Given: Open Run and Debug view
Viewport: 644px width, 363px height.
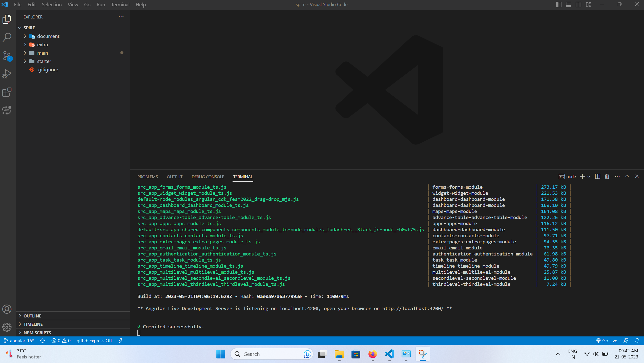Looking at the screenshot, I should tap(7, 74).
